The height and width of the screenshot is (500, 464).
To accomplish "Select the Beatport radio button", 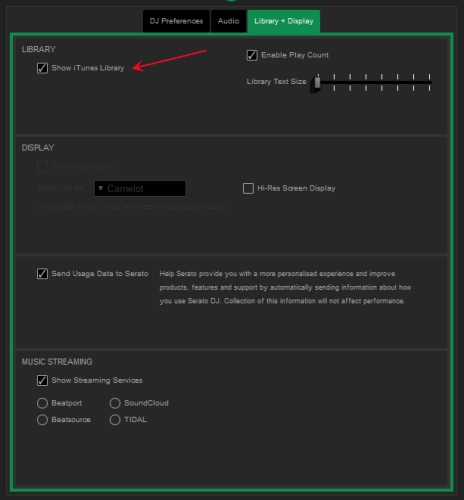I will tap(42, 403).
